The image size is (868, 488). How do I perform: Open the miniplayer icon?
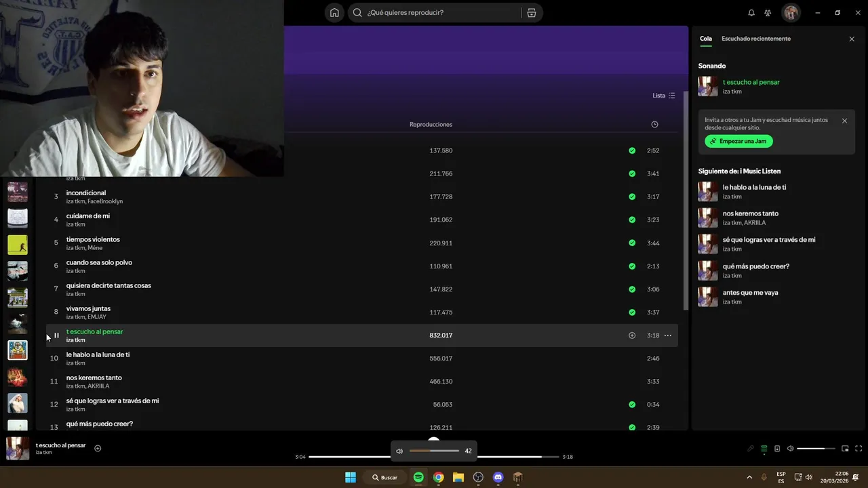click(845, 449)
